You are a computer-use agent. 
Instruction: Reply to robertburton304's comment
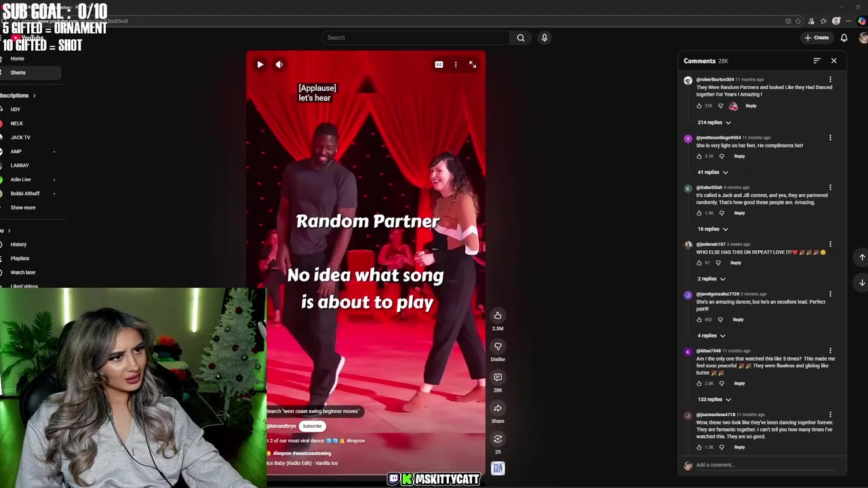pos(751,106)
